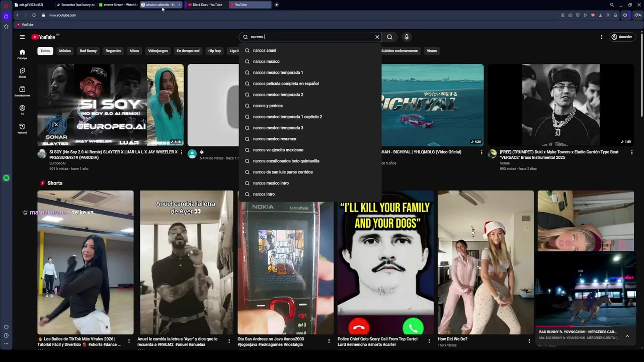Viewport: 644px width, 362px height.
Task: Open options menu for BICHIYAL video
Action: pyautogui.click(x=481, y=152)
